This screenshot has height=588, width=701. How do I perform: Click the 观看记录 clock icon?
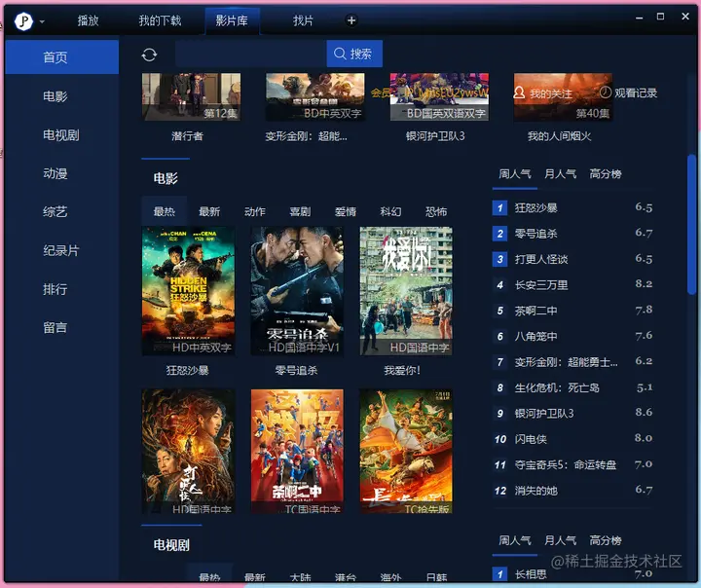pyautogui.click(x=605, y=92)
